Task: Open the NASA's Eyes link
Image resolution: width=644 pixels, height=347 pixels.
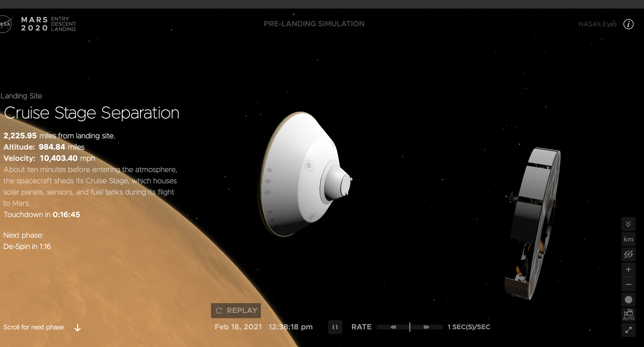Action: [597, 24]
